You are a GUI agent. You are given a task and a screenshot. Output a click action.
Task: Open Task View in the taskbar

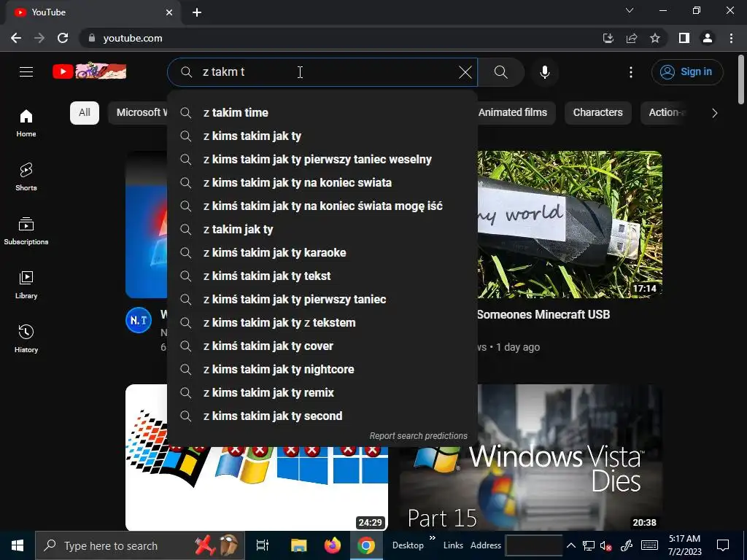pyautogui.click(x=262, y=545)
